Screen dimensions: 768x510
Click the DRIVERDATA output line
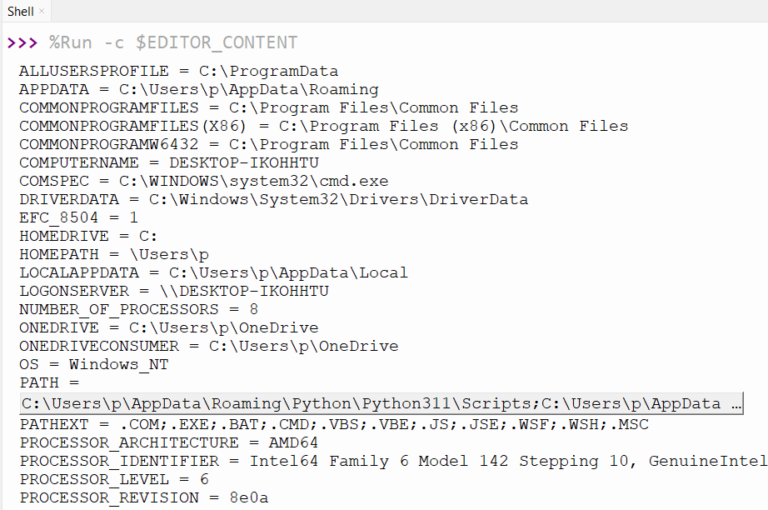(273, 199)
